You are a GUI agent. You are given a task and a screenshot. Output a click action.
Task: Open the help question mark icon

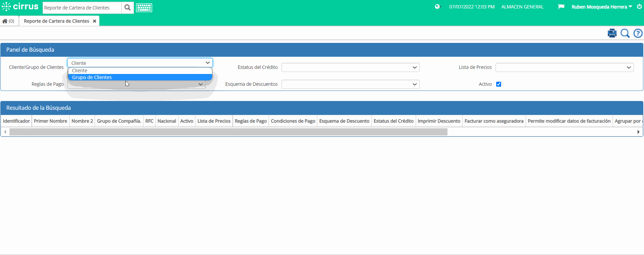click(x=638, y=33)
